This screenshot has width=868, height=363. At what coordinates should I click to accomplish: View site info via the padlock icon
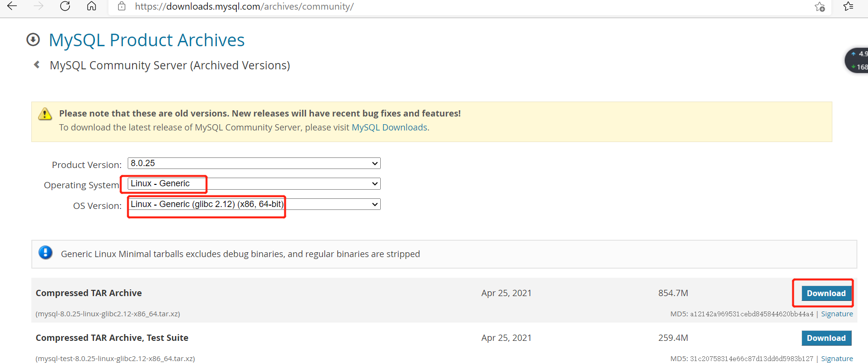(122, 6)
